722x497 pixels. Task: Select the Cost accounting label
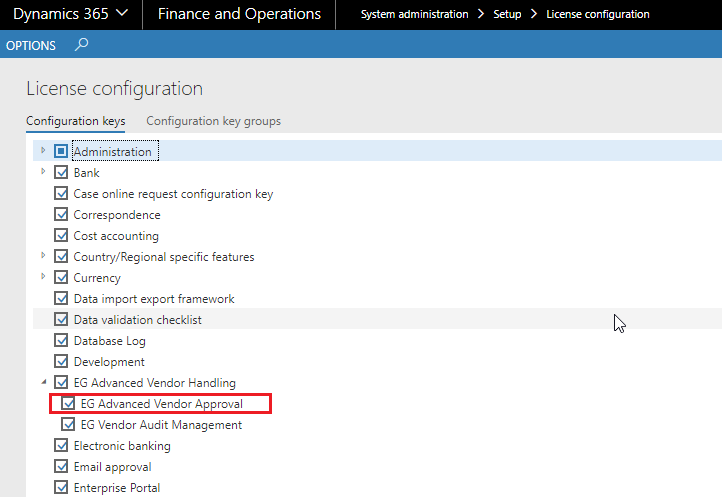click(x=116, y=236)
